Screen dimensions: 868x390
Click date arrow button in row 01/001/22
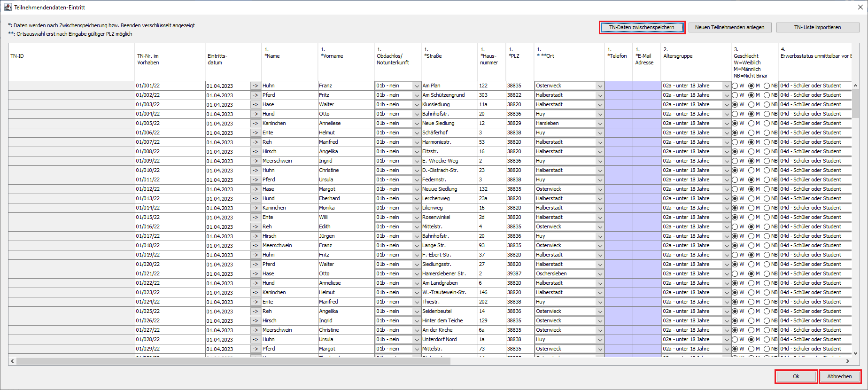click(255, 86)
